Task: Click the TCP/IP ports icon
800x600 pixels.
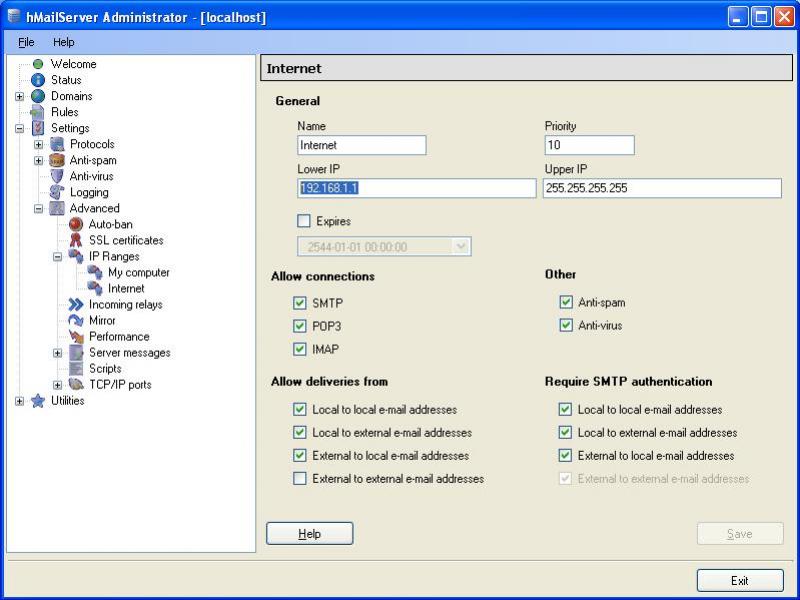Action: pyautogui.click(x=76, y=385)
